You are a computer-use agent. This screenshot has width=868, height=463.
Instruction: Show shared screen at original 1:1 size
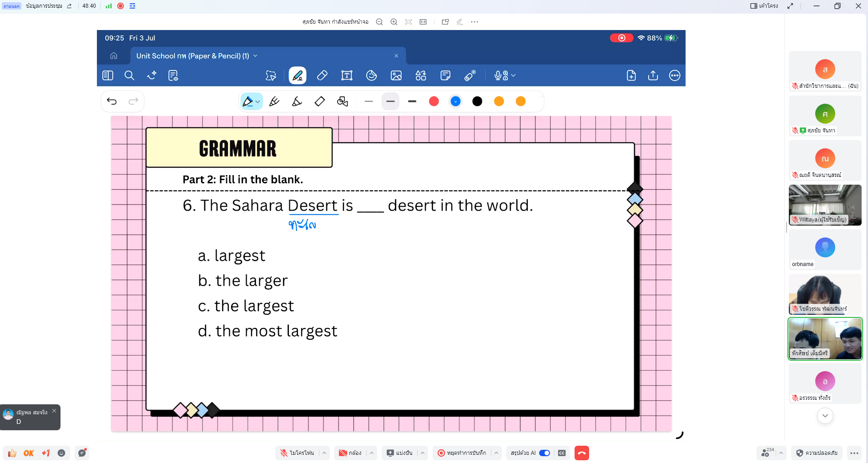[x=423, y=22]
